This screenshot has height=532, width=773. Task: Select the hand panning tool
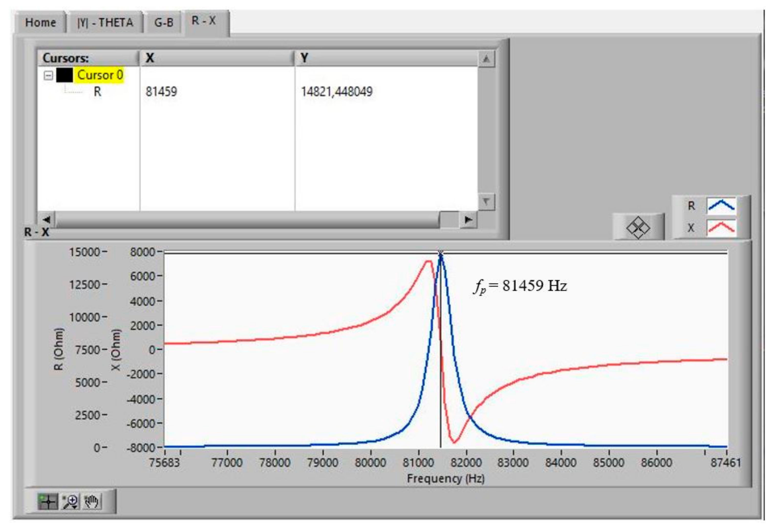pos(92,501)
